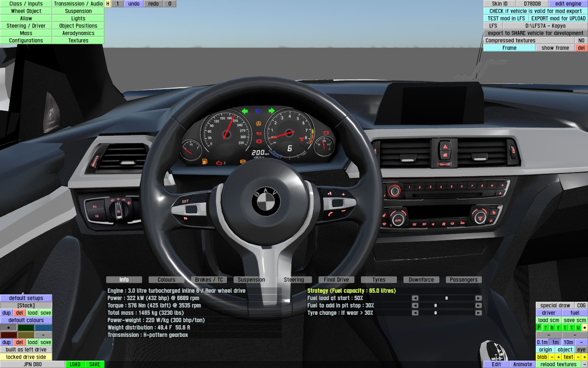
Task: Click the Animate button
Action: [x=523, y=364]
